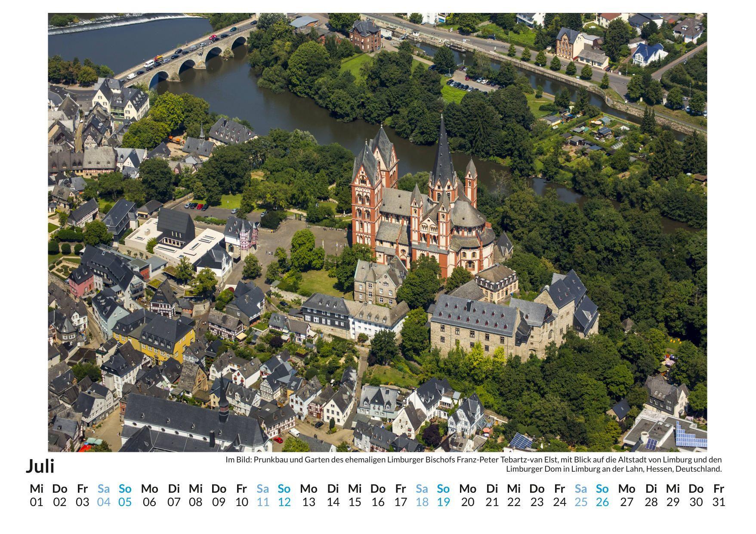Click the Juli month heading

tap(40, 466)
